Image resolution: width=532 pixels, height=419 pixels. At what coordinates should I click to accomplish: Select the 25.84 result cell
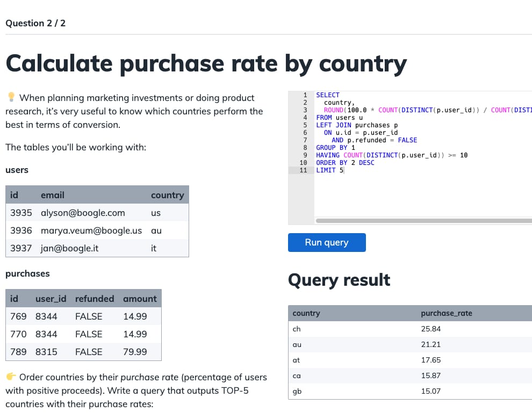coord(430,329)
